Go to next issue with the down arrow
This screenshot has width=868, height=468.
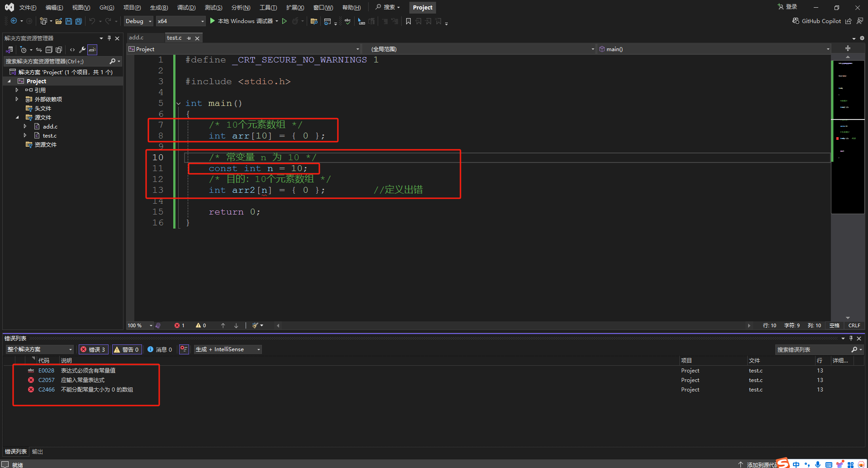tap(236, 325)
